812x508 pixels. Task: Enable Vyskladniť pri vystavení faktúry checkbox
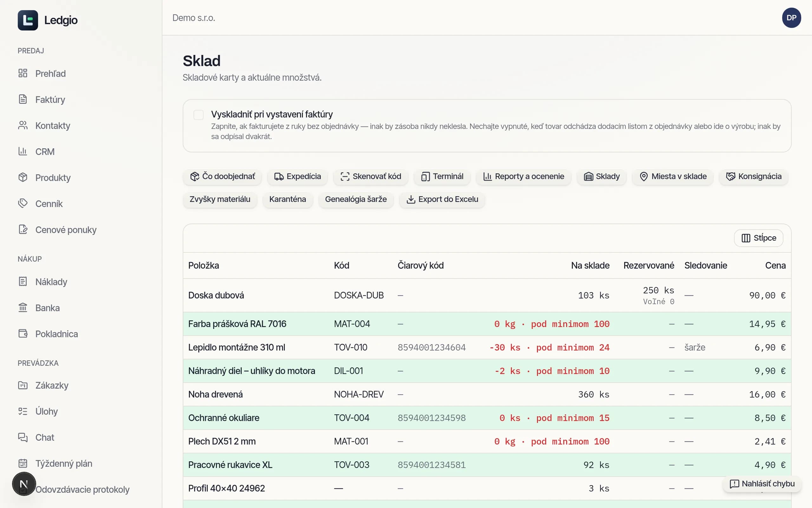pos(198,115)
